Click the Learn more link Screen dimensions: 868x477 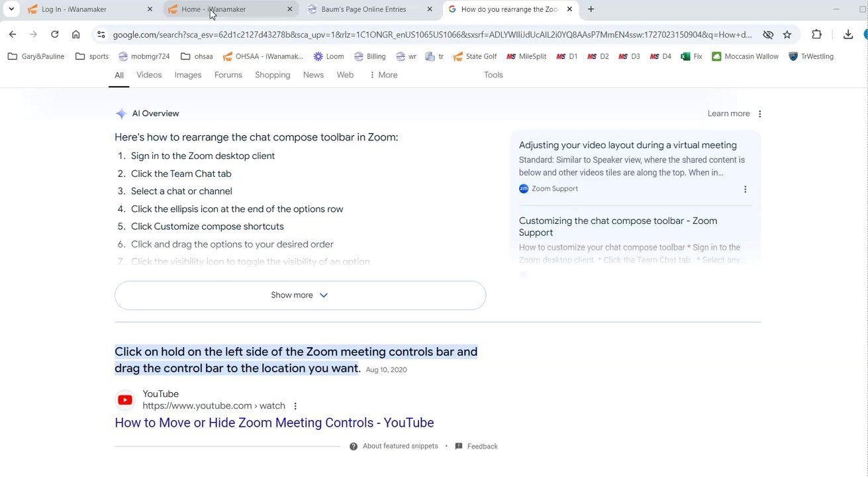click(x=728, y=114)
